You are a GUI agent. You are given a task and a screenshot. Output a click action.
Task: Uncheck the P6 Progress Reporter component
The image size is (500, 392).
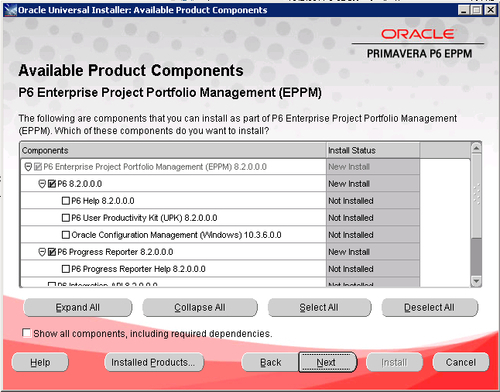pos(52,252)
